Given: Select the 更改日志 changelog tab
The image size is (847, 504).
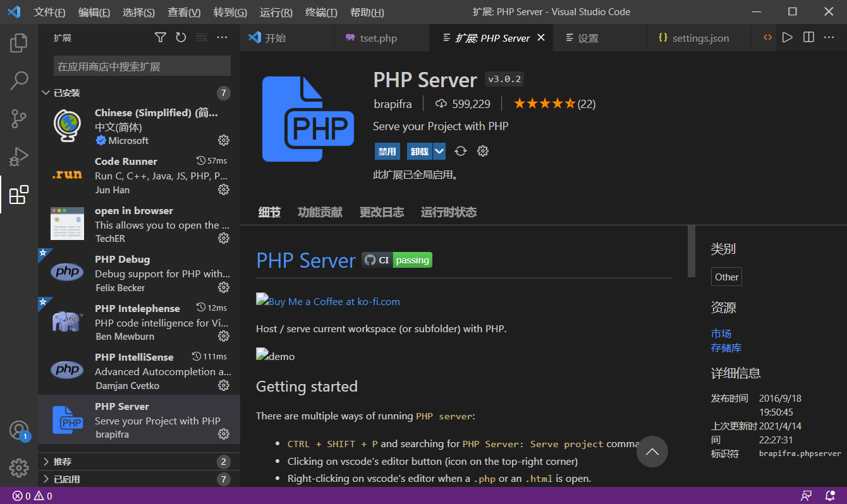Looking at the screenshot, I should (382, 212).
